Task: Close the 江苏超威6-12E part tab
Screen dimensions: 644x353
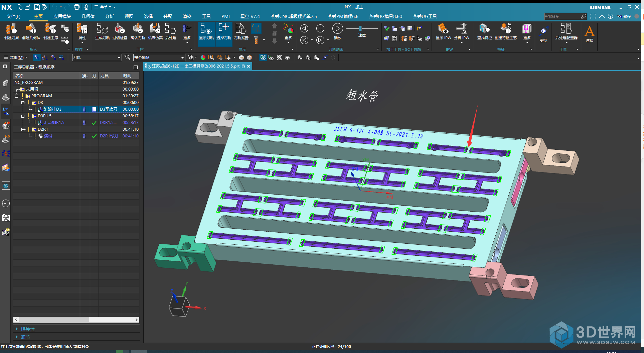Action: [x=249, y=66]
